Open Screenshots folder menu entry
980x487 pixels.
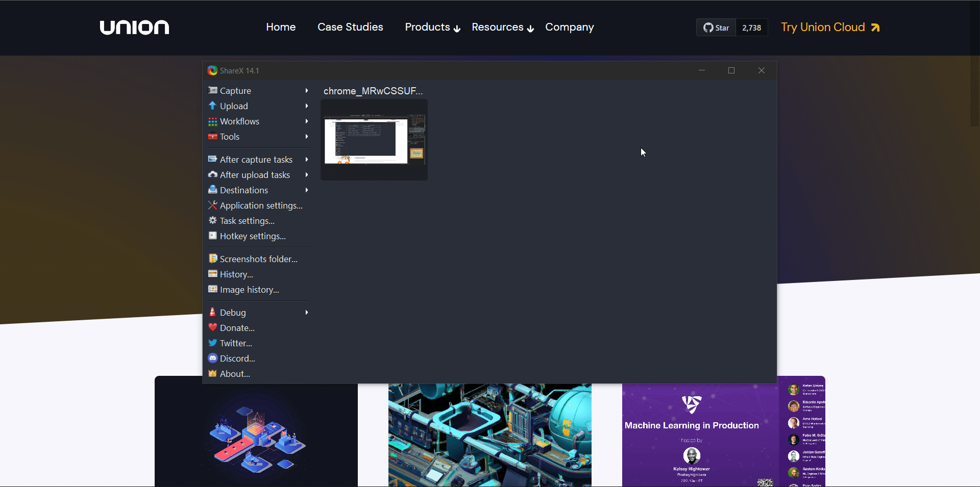tap(258, 259)
